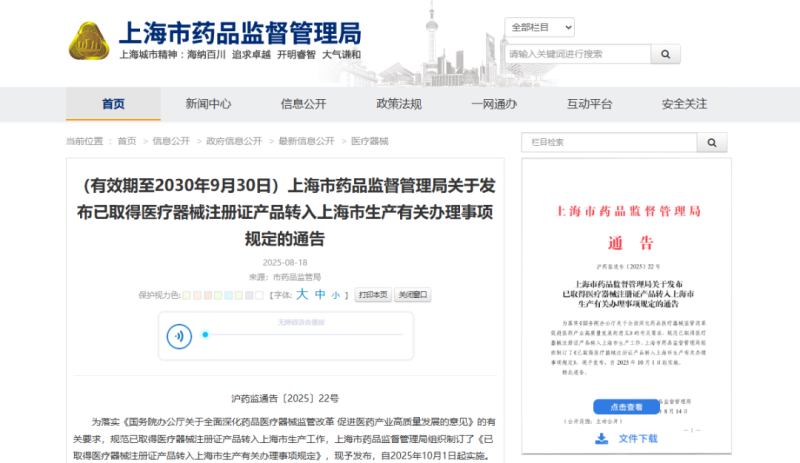Set font size to large (大)
The width and height of the screenshot is (800, 463).
coord(302,295)
